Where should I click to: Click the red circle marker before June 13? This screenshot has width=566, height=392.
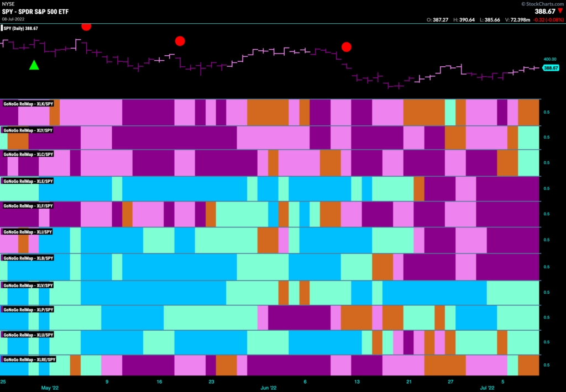pos(347,47)
